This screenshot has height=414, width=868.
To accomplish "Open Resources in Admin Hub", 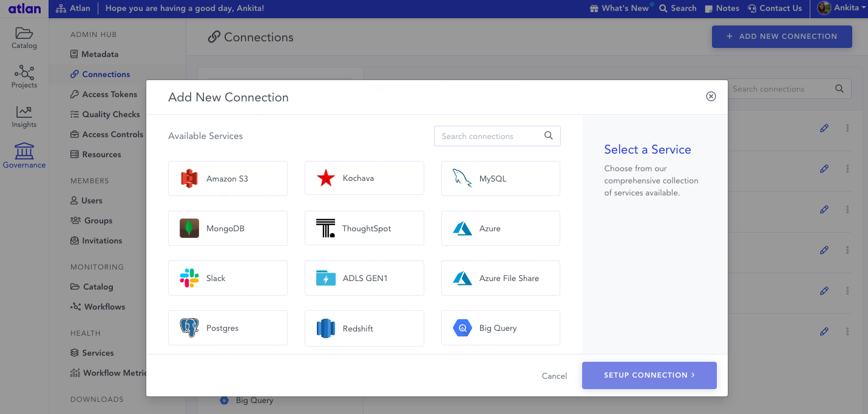I will tap(96, 154).
